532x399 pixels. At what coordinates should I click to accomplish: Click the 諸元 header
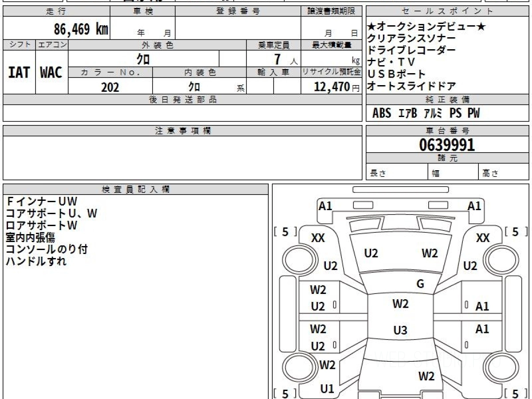[x=447, y=158]
